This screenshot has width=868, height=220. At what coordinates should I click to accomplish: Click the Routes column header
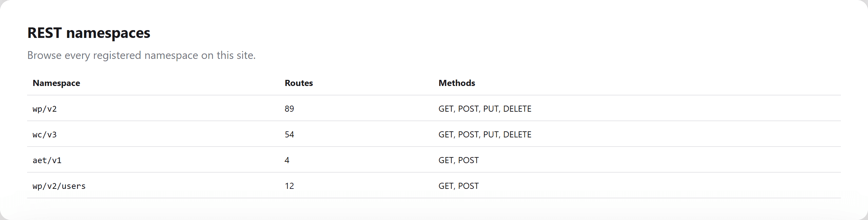click(x=299, y=83)
